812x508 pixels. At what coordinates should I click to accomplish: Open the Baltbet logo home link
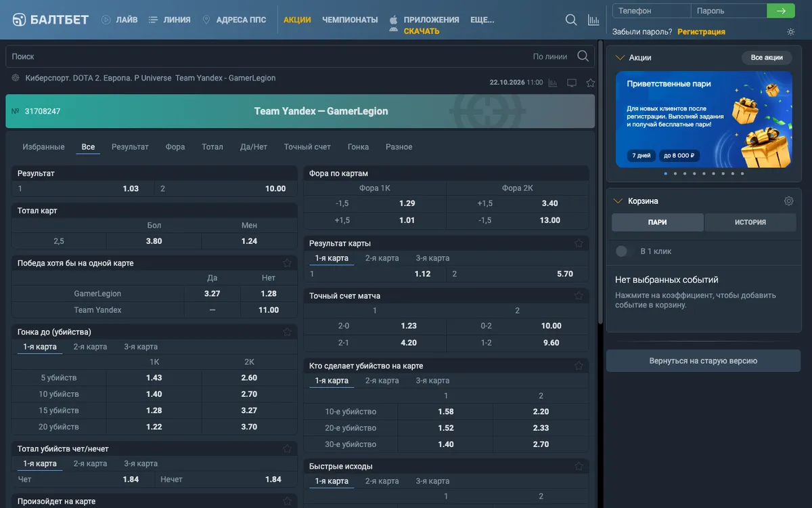coord(51,20)
